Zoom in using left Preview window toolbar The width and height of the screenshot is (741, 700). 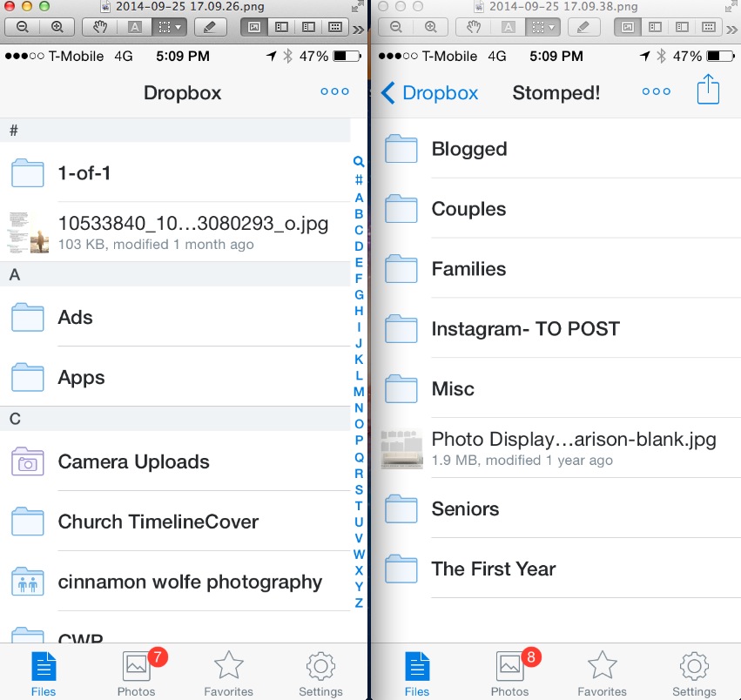click(57, 27)
